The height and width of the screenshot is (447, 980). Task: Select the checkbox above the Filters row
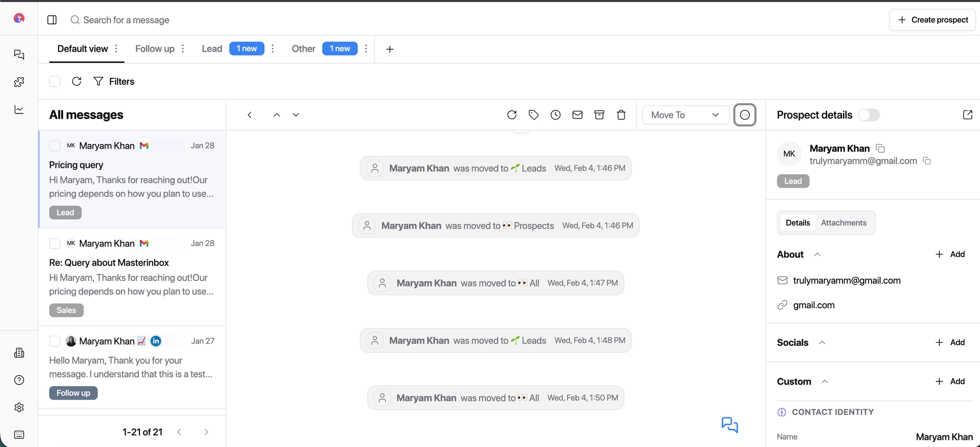click(55, 81)
